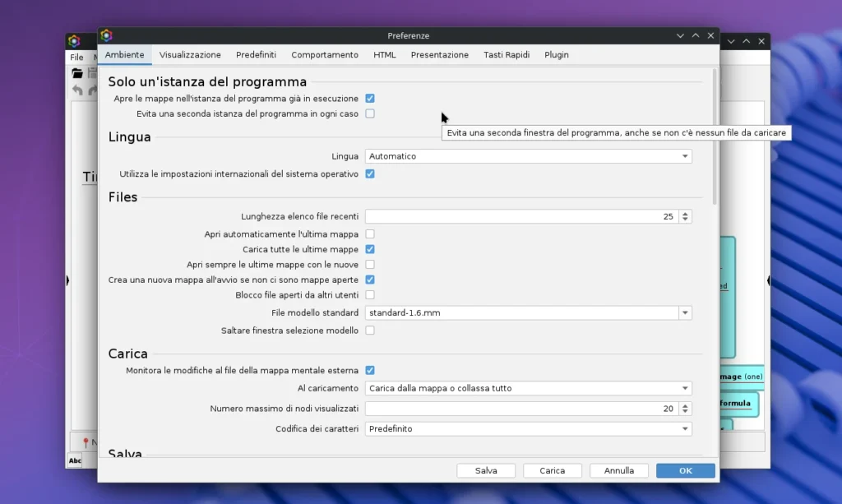
Task: Open the Lingua dropdown set to Automatico
Action: tap(528, 156)
